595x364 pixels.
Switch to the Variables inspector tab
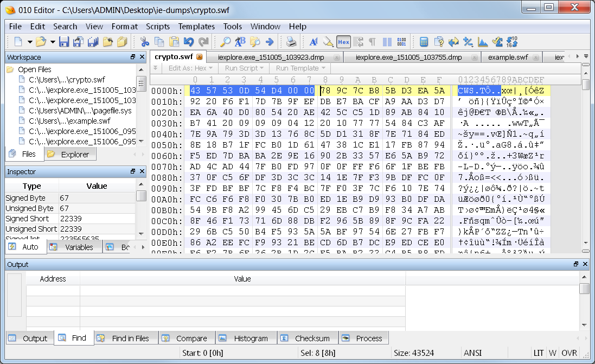point(74,247)
